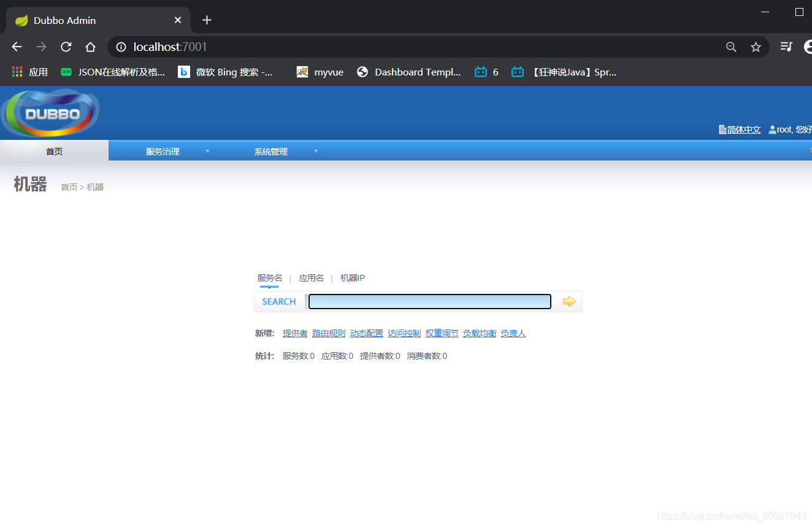Click the 应用数:0 statistic
The width and height of the screenshot is (812, 527).
(337, 356)
